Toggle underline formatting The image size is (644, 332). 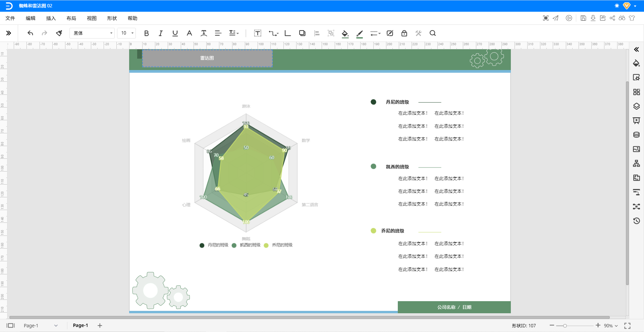click(175, 33)
